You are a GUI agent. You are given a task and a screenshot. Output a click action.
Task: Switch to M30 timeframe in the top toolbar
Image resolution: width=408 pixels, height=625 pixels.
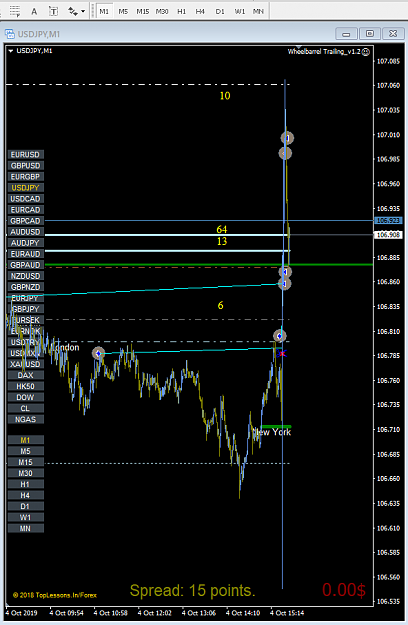(162, 11)
